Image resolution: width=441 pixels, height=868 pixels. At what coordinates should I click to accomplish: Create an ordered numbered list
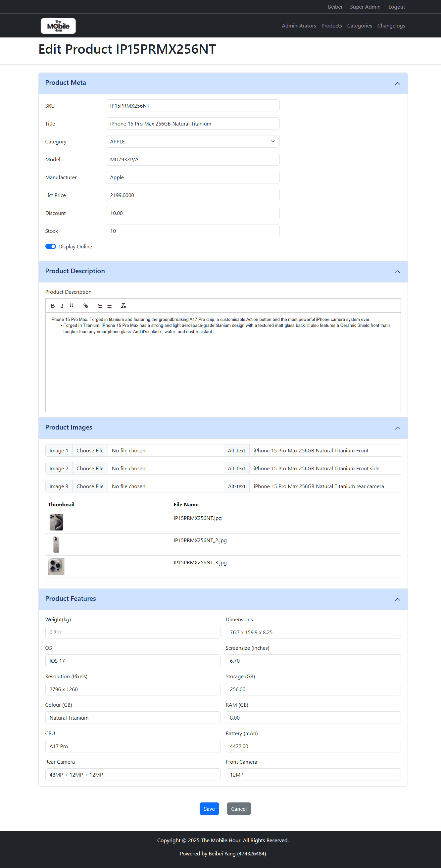pos(100,306)
